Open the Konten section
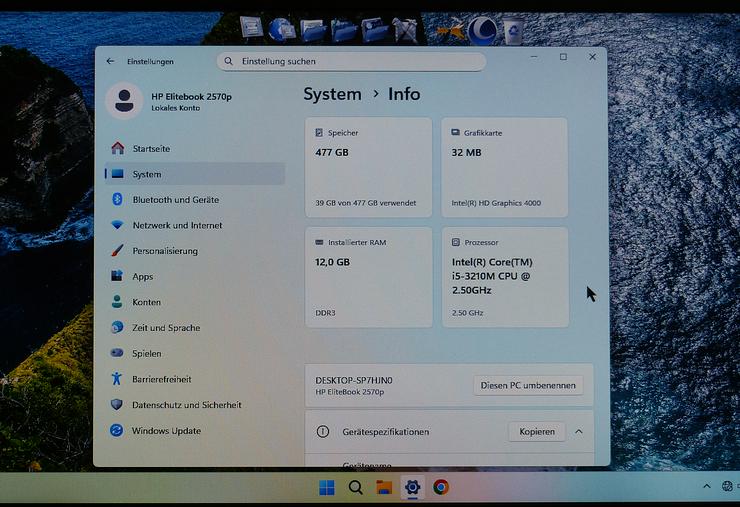The image size is (740, 507). click(x=194, y=302)
